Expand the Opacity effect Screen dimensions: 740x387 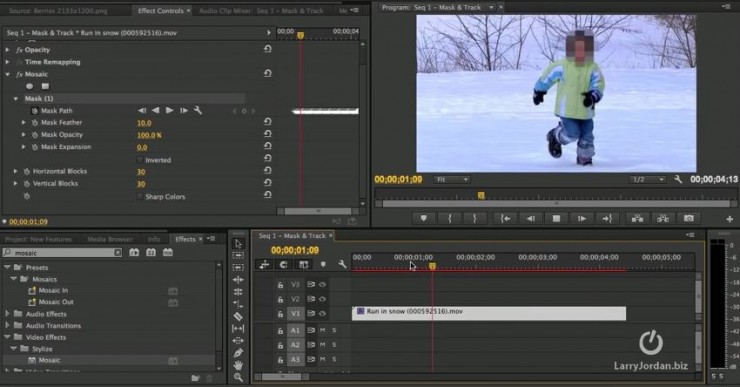pyautogui.click(x=8, y=50)
